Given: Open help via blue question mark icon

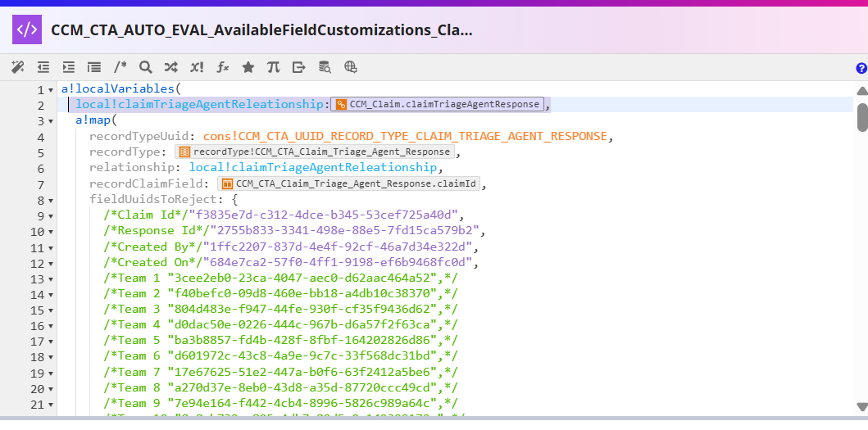Looking at the screenshot, I should pos(861,68).
